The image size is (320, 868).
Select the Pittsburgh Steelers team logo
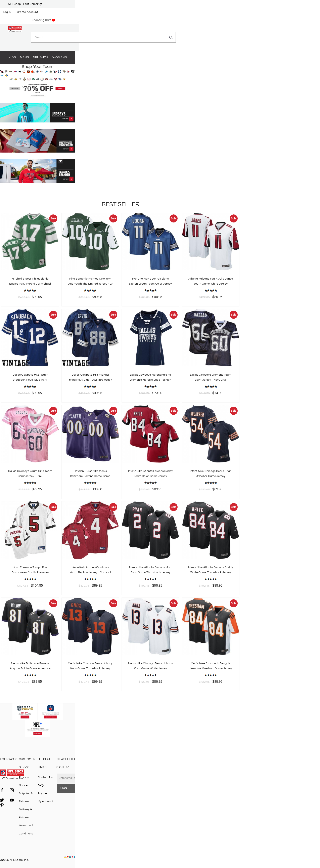(x=42, y=79)
